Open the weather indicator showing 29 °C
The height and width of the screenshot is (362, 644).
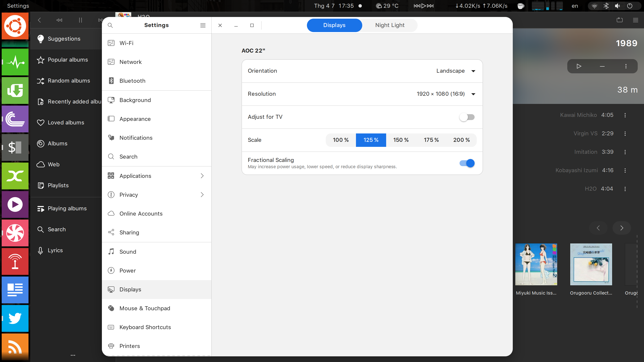click(x=387, y=6)
